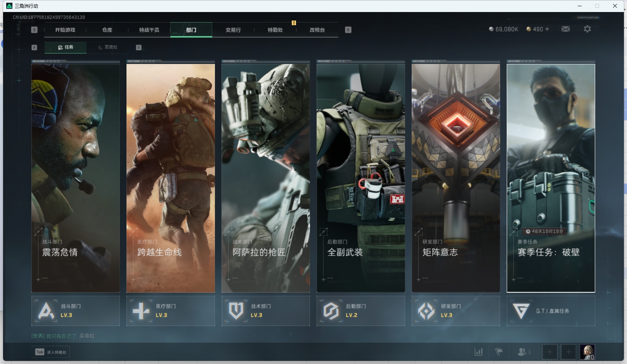Viewport: 627px width, 364px height.
Task: Click the Delta Force app icon in title bar
Action: tap(9, 6)
